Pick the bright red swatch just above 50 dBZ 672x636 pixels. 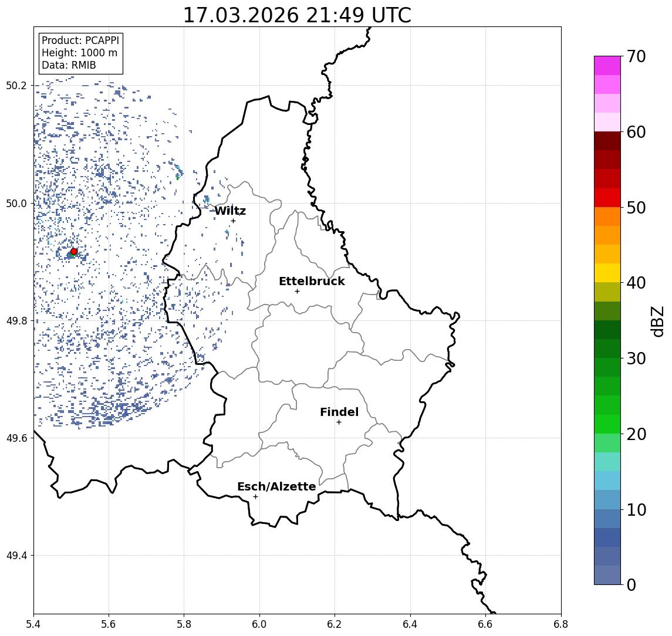click(x=607, y=198)
